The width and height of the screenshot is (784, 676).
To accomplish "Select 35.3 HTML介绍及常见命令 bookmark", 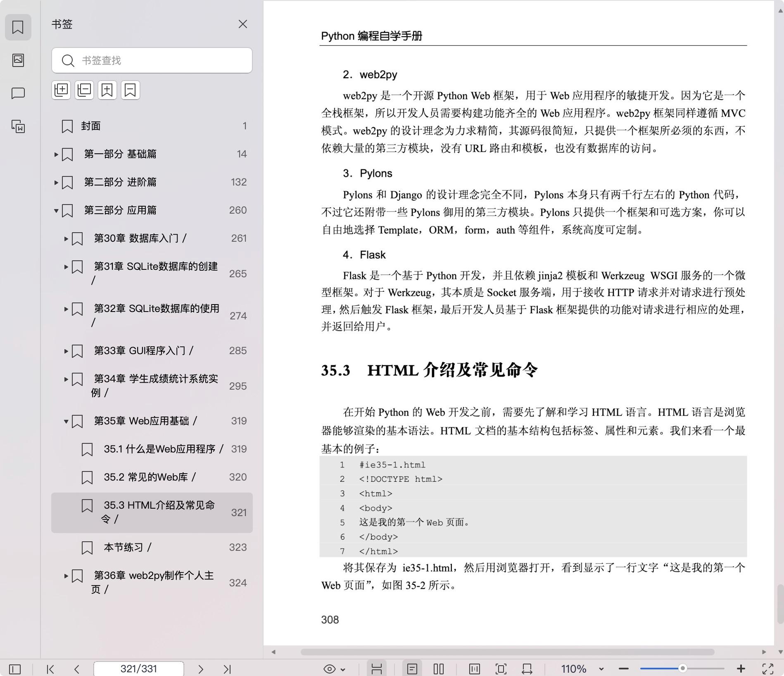I will 152,512.
